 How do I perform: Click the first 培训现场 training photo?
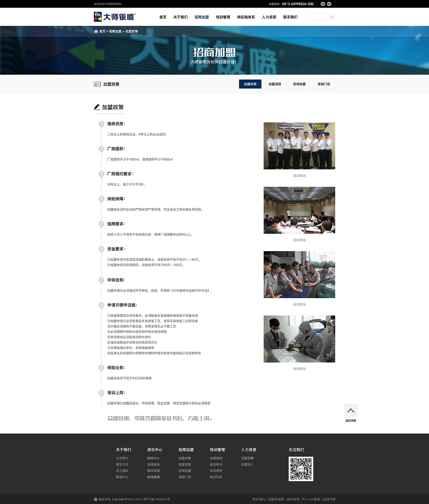point(299,146)
